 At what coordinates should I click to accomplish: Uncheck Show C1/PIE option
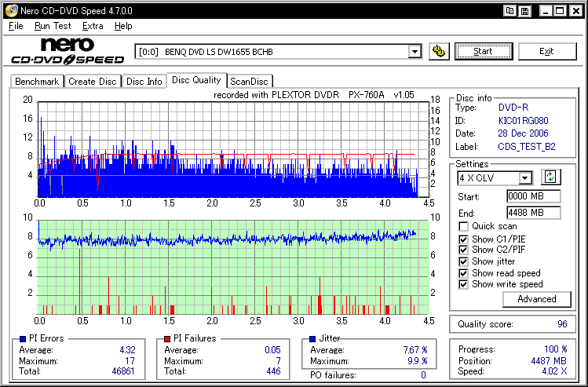[x=463, y=239]
